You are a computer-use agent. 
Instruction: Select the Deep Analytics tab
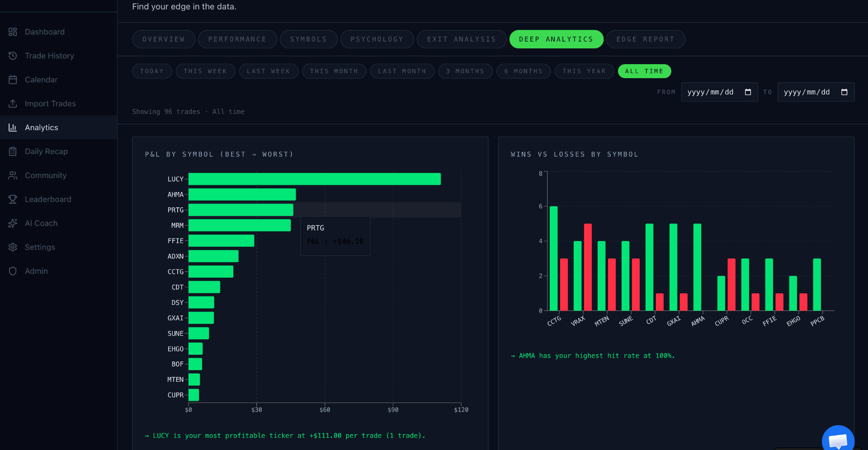click(x=556, y=39)
